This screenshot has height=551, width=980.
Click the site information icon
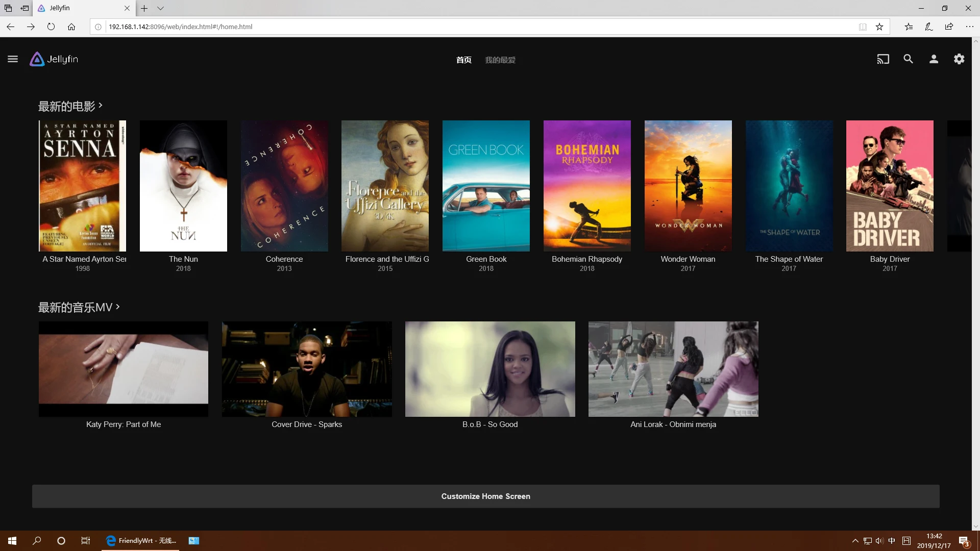99,27
